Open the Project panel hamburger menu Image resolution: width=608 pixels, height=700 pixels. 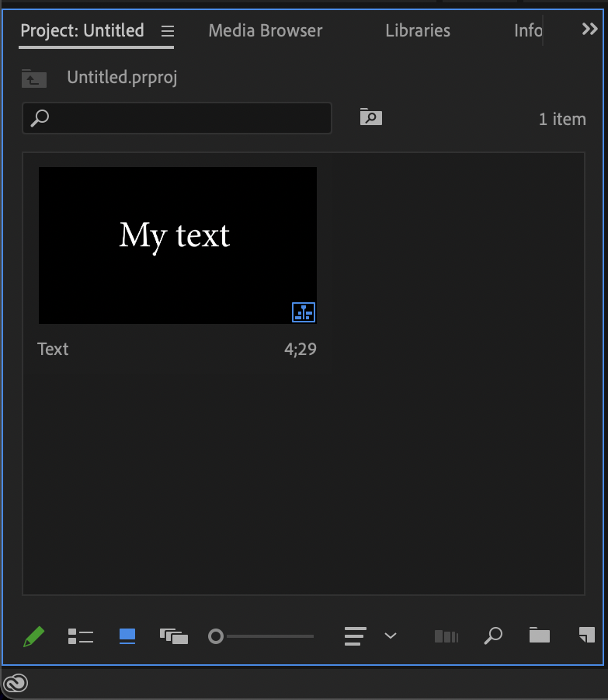click(167, 31)
